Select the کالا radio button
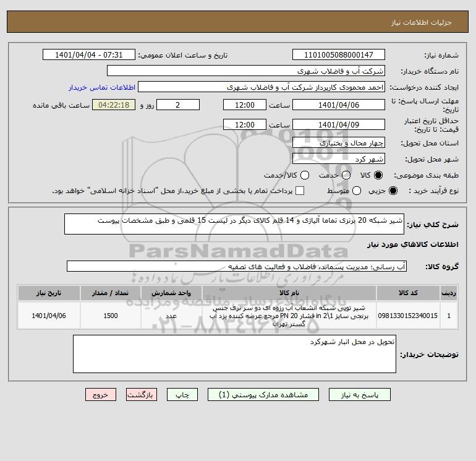Screen dimensions: 476x461 coord(378,175)
